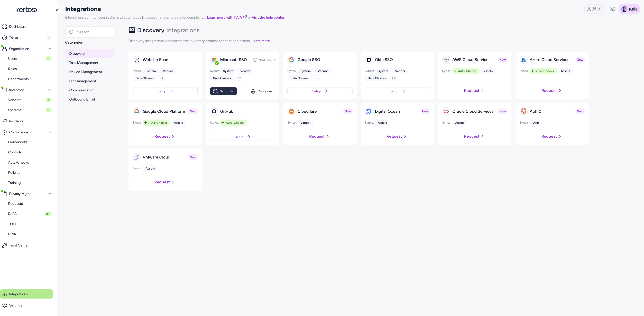Expand the +1 syncs on Website Scan
Image resolution: width=644 pixels, height=316 pixels.
(x=161, y=78)
